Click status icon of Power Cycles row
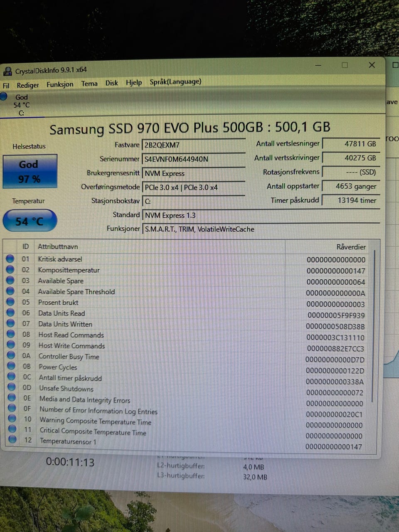 click(x=11, y=366)
